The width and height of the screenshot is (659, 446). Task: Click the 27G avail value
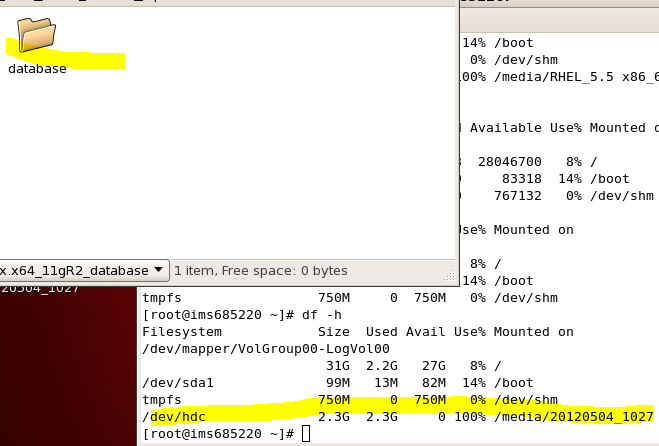(434, 366)
